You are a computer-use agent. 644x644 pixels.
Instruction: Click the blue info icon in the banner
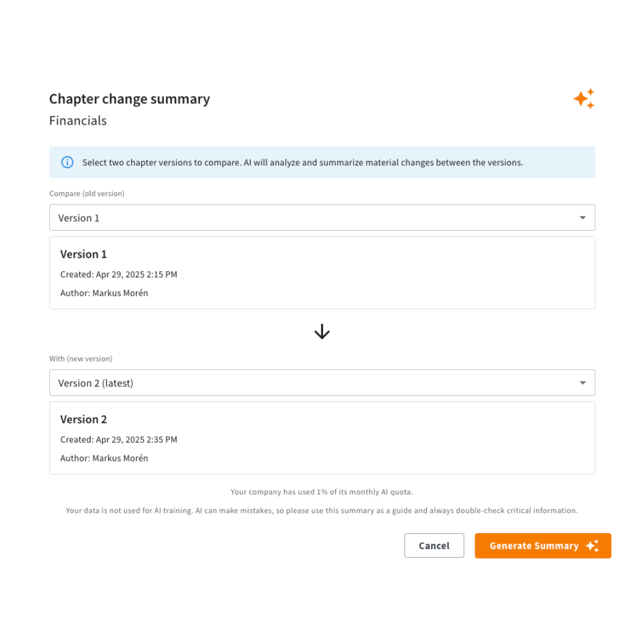tap(67, 162)
